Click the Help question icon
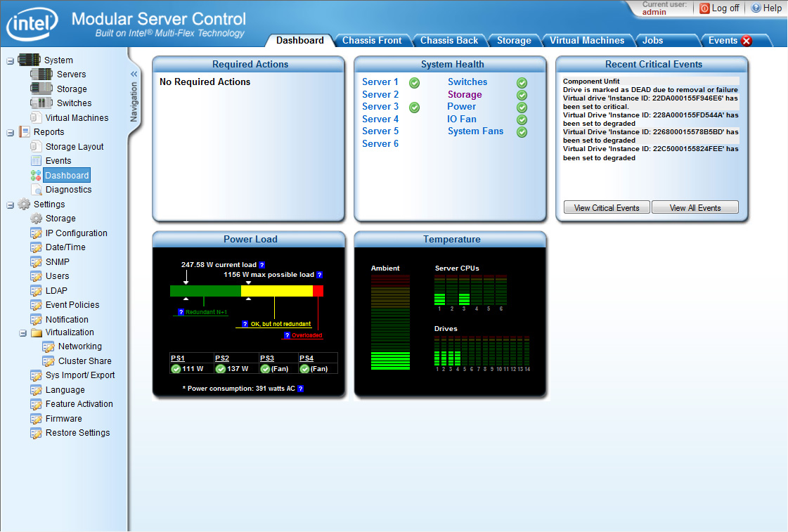 (x=756, y=8)
